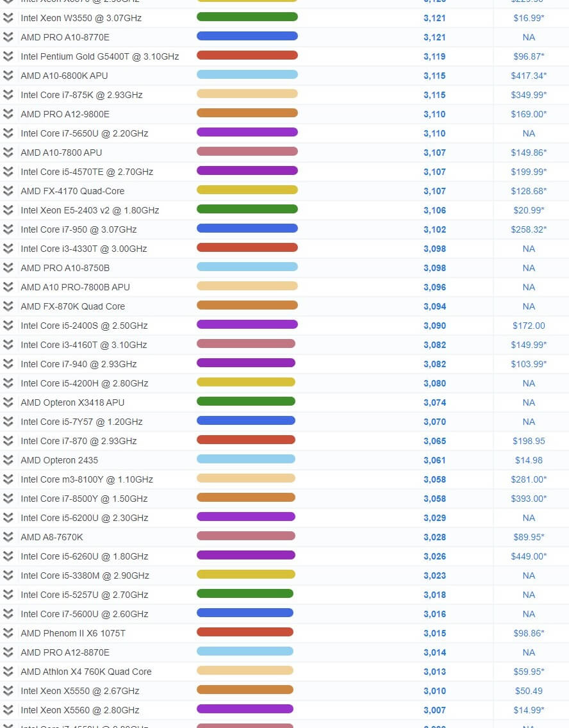Open the Intel Core i7-870 @ 2.93GHz link
Image resolution: width=569 pixels, height=728 pixels.
[x=78, y=441]
